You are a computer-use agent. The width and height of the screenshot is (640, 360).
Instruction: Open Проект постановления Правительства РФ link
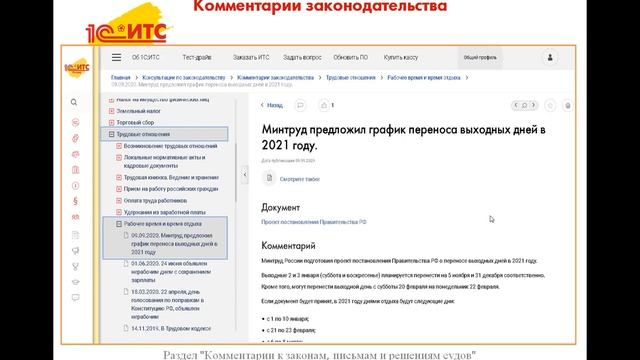point(314,222)
